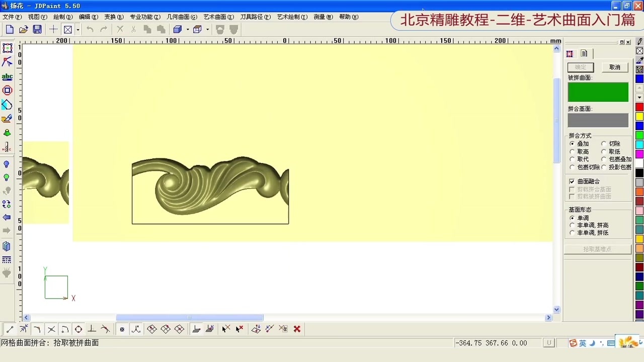Select the 切除 merge mode radio
The width and height of the screenshot is (644, 362).
[604, 144]
